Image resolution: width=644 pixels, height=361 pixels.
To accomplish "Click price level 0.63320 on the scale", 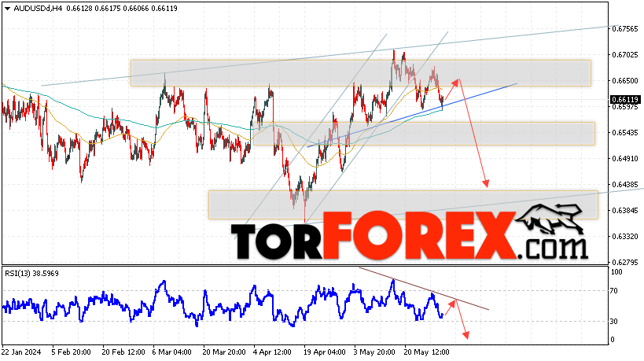I will pos(624,237).
